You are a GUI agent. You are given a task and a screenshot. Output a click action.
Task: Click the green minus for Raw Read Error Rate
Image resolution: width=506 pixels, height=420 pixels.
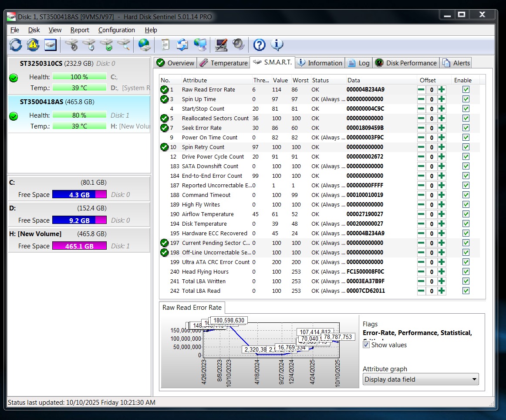(422, 90)
